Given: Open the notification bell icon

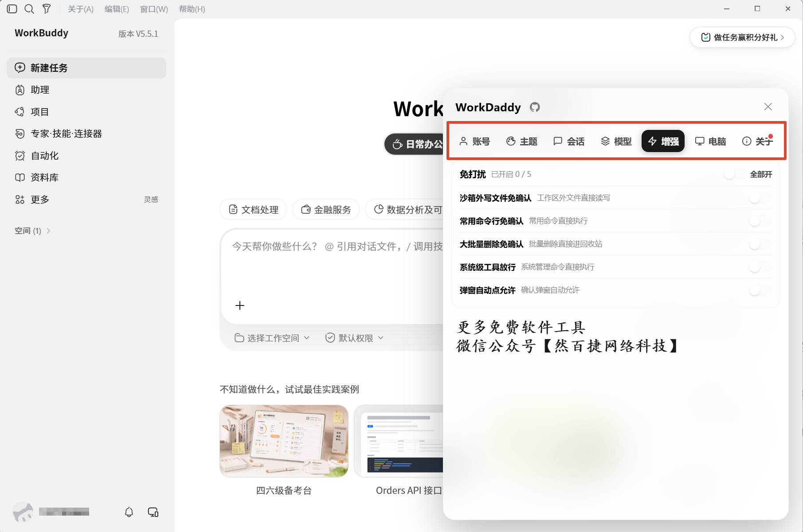Looking at the screenshot, I should (129, 512).
